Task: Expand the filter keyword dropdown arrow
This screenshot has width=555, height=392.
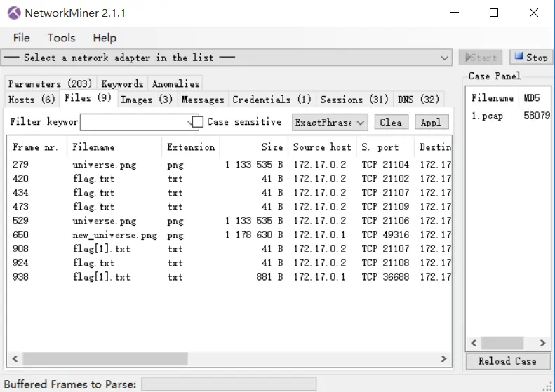Action: pyautogui.click(x=190, y=123)
